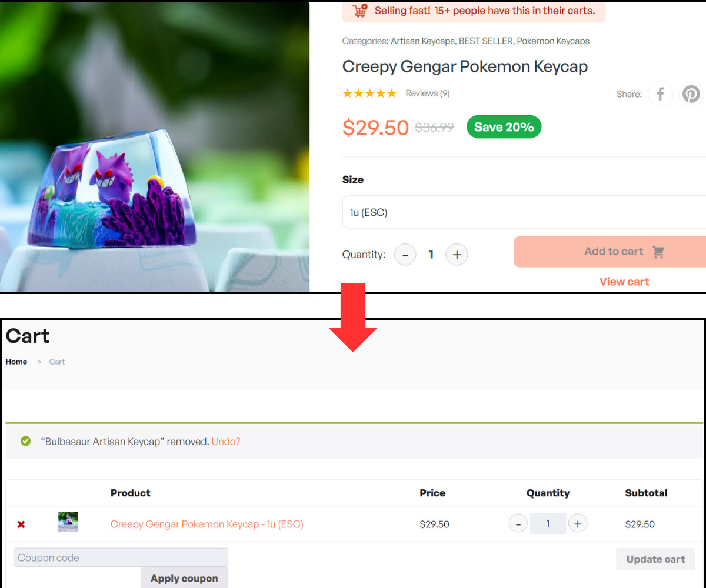Click the Cart breadcrumb text
This screenshot has height=588, width=706.
(57, 362)
